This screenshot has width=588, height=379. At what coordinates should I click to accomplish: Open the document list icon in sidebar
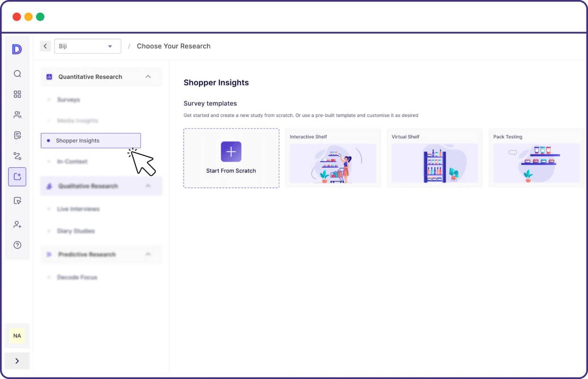click(18, 135)
